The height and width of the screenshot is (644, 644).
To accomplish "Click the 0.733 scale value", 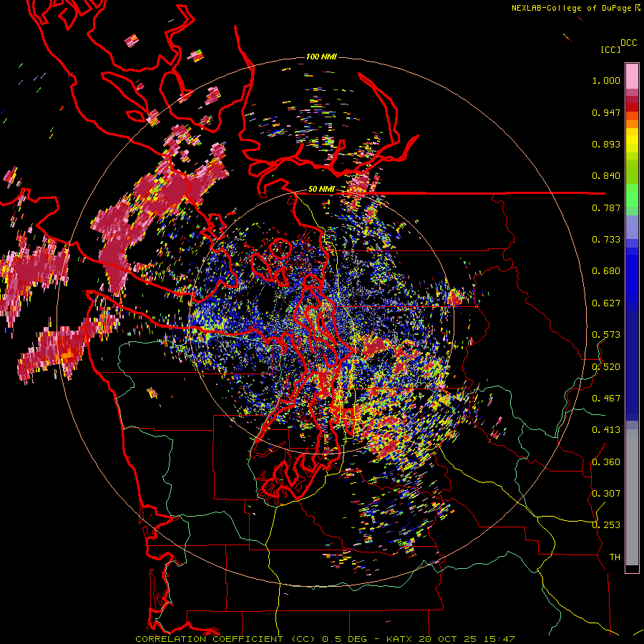I will [x=606, y=240].
